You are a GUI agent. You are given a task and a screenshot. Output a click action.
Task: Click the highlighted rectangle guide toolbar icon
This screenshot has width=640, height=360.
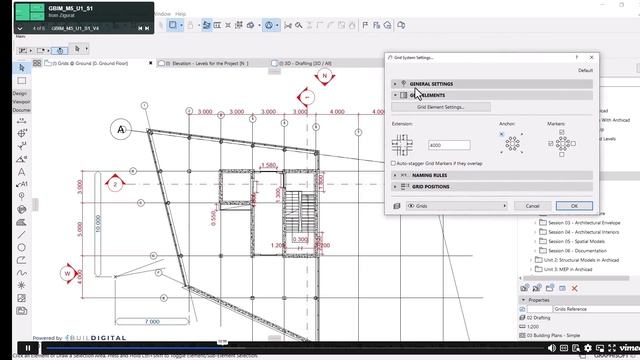[x=173, y=25]
